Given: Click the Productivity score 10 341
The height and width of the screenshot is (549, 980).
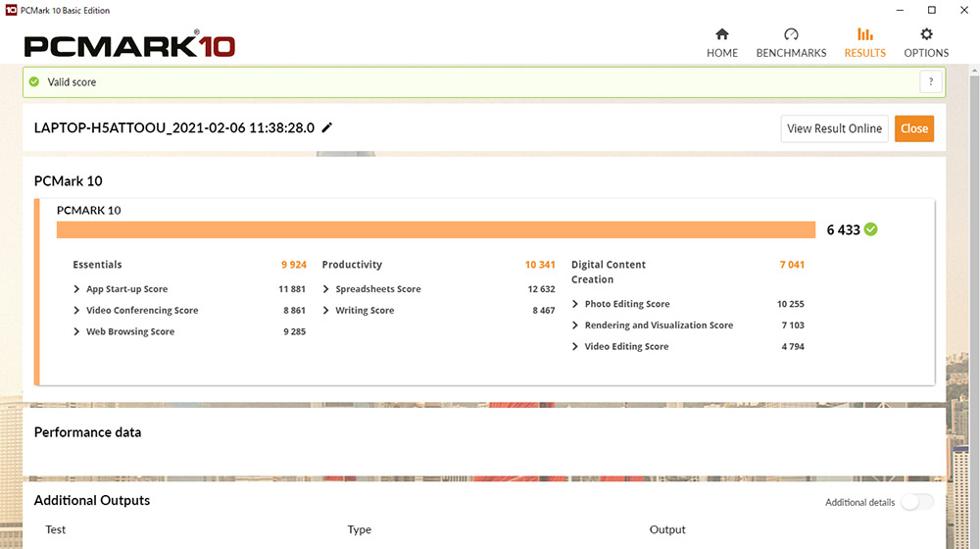Looking at the screenshot, I should (x=540, y=265).
